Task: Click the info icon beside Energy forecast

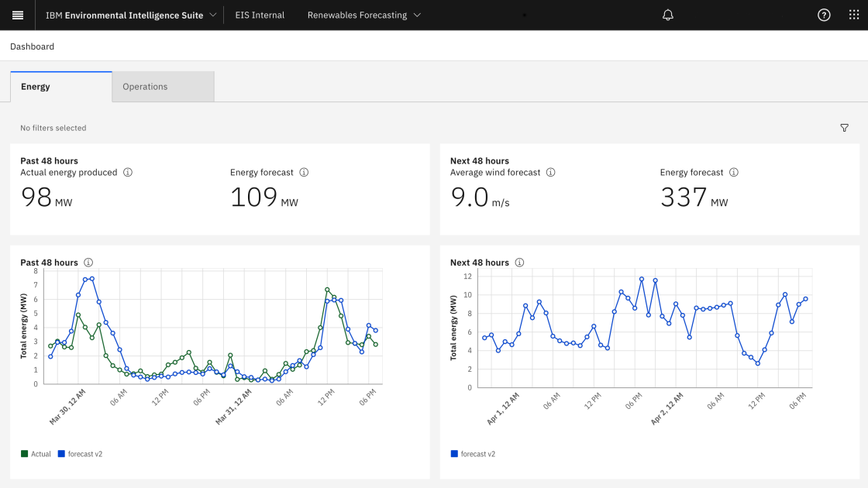Action: [303, 172]
